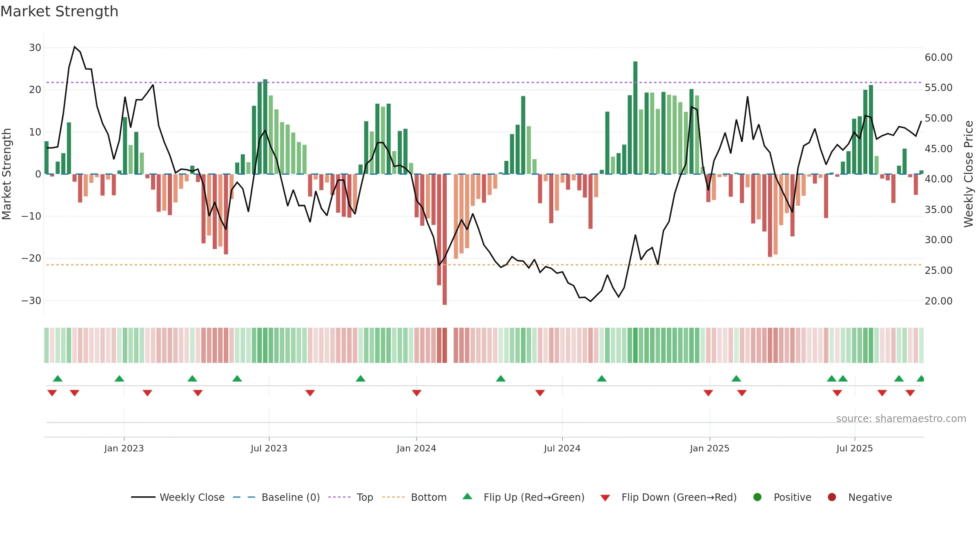Click the 40.00 price tick on right axis
The height and width of the screenshot is (551, 980).
[939, 179]
